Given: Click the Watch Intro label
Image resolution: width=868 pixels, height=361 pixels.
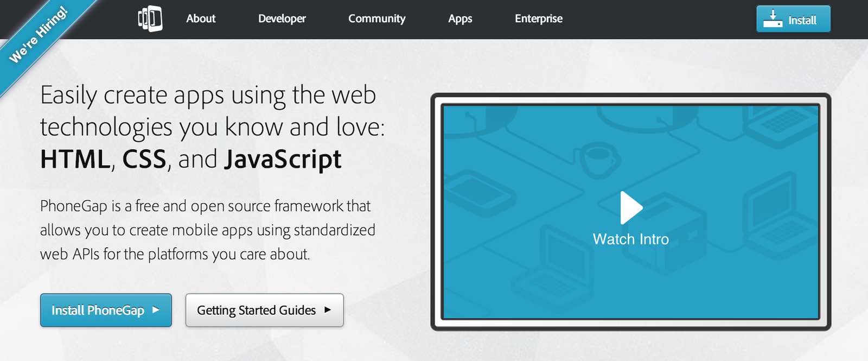Looking at the screenshot, I should pos(631,239).
